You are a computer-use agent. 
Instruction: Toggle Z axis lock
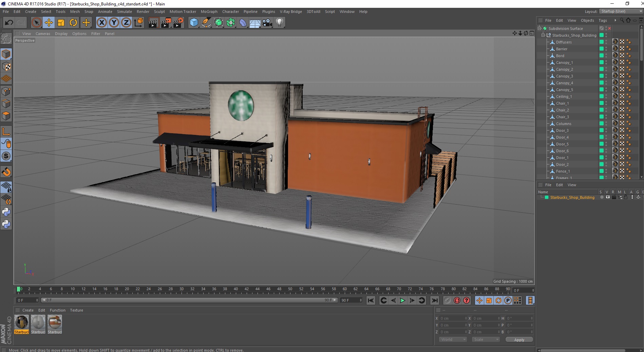coord(126,23)
